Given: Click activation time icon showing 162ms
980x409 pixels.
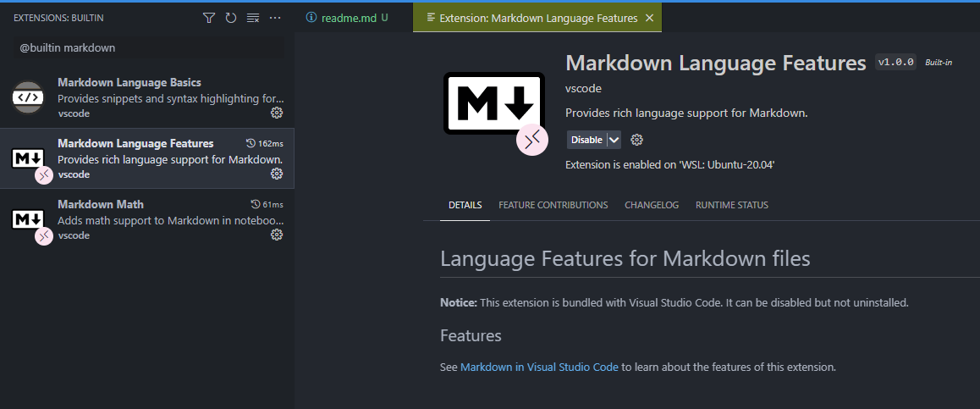Looking at the screenshot, I should point(251,143).
